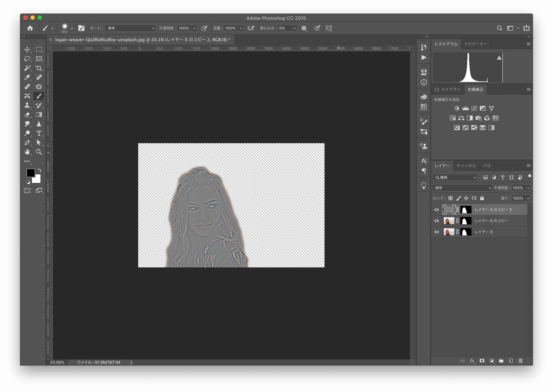Viewport: 553px width, 392px height.
Task: Click the layer mask thumbnail of レイヤー 0
Action: pyautogui.click(x=466, y=232)
